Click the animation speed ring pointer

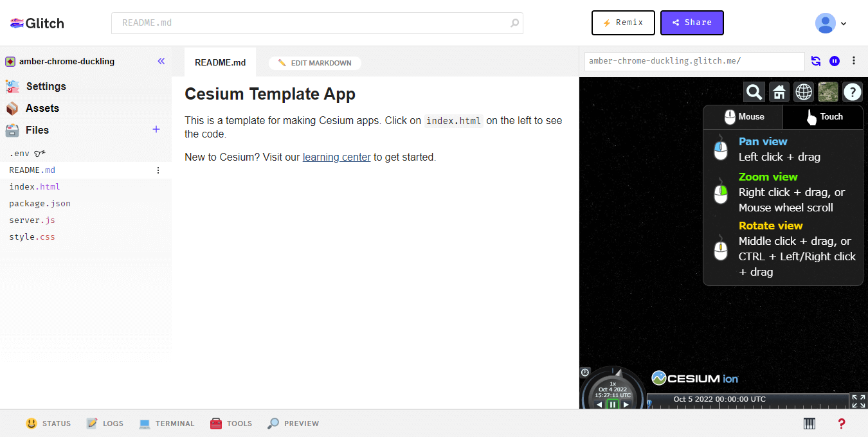click(618, 372)
